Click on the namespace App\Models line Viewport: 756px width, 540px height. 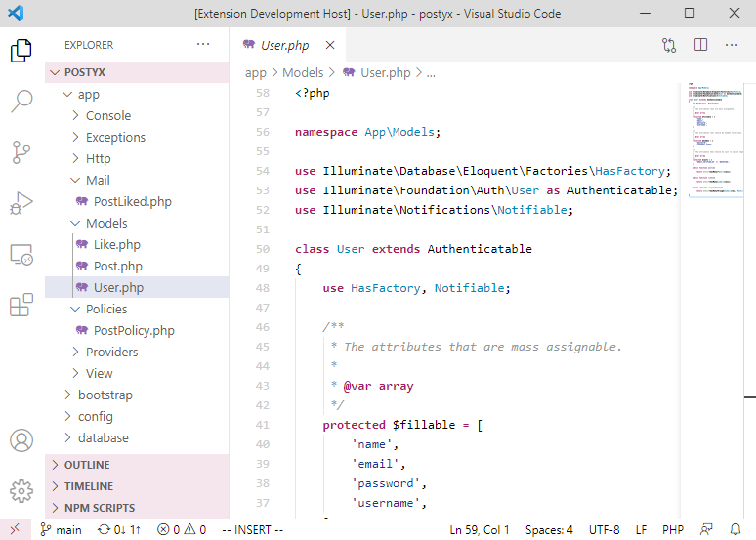coord(367,132)
